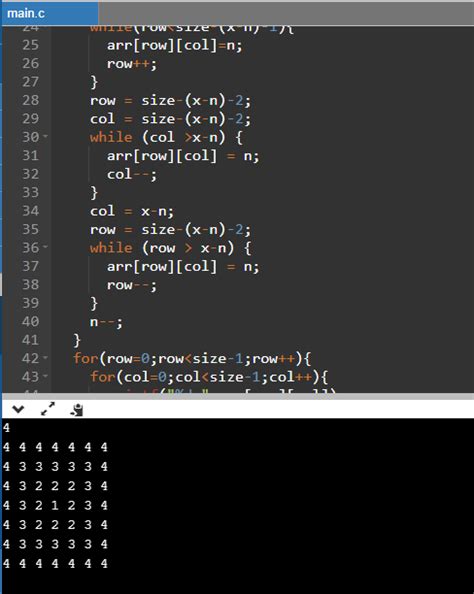
Task: Click console row '4 3 2 1 2 3 4'
Action: click(x=55, y=505)
